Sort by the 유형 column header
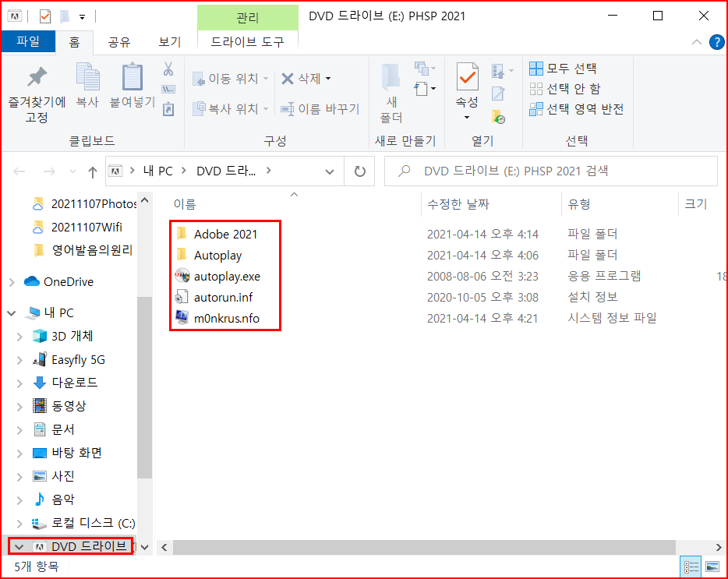The image size is (728, 579). pos(579,204)
